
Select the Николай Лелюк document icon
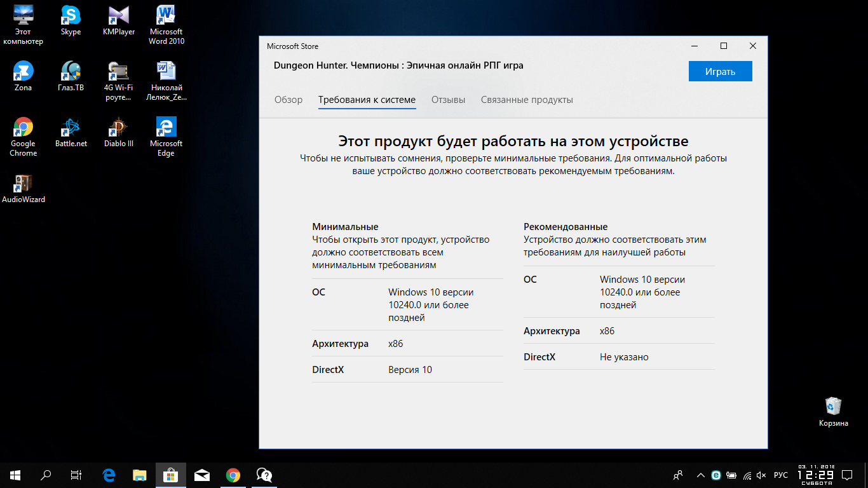(166, 81)
